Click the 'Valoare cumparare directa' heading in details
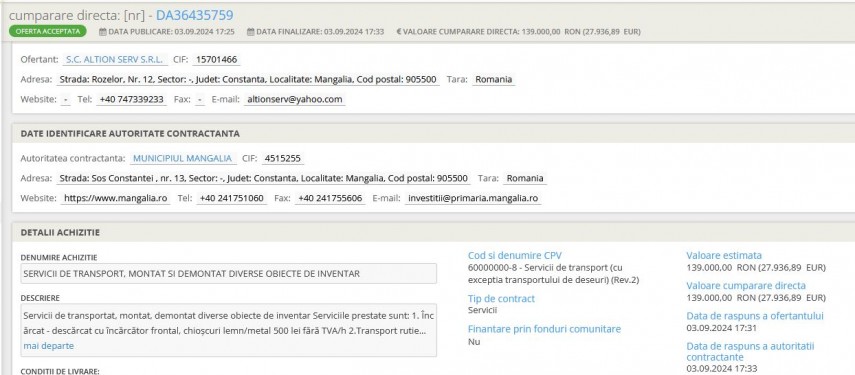Screen dimensions: 855x375 [746, 285]
